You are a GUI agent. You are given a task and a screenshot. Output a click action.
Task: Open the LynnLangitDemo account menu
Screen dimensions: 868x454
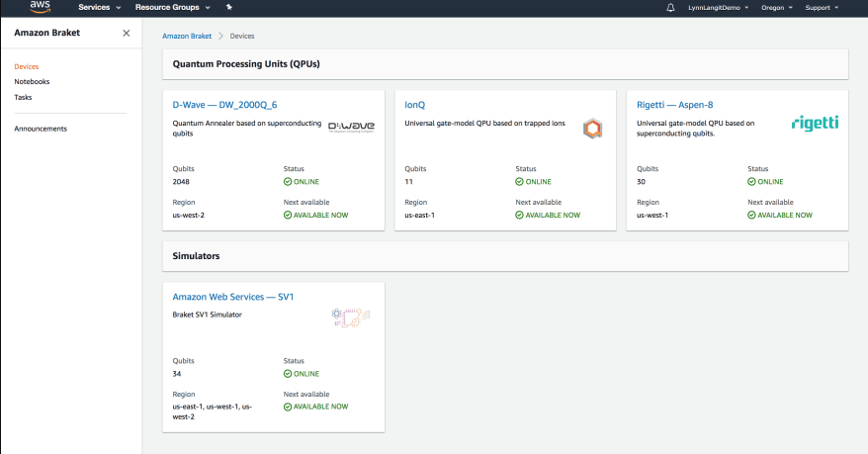(722, 7)
